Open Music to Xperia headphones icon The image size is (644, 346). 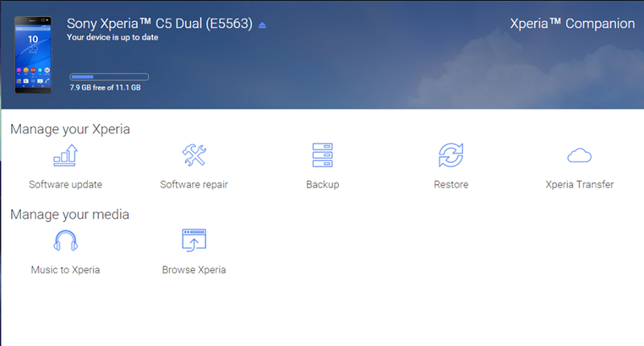pyautogui.click(x=66, y=241)
